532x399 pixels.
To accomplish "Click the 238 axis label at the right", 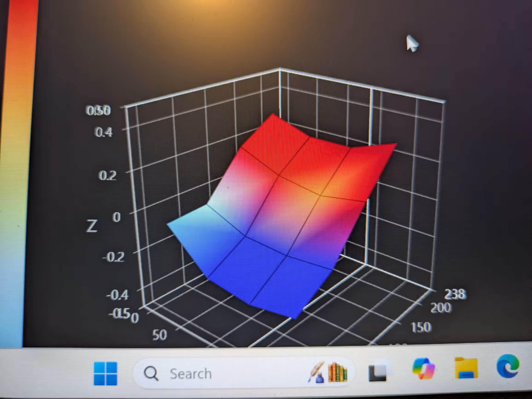I will tap(455, 294).
